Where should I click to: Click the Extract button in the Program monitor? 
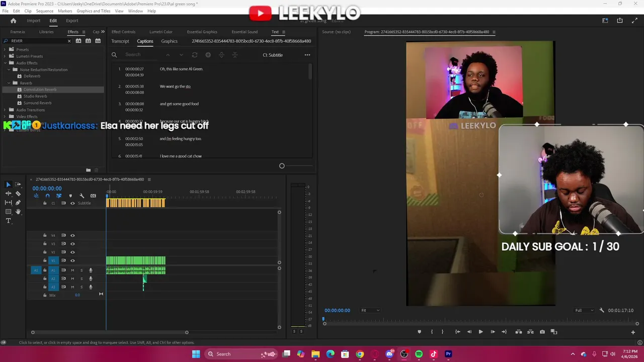click(530, 332)
